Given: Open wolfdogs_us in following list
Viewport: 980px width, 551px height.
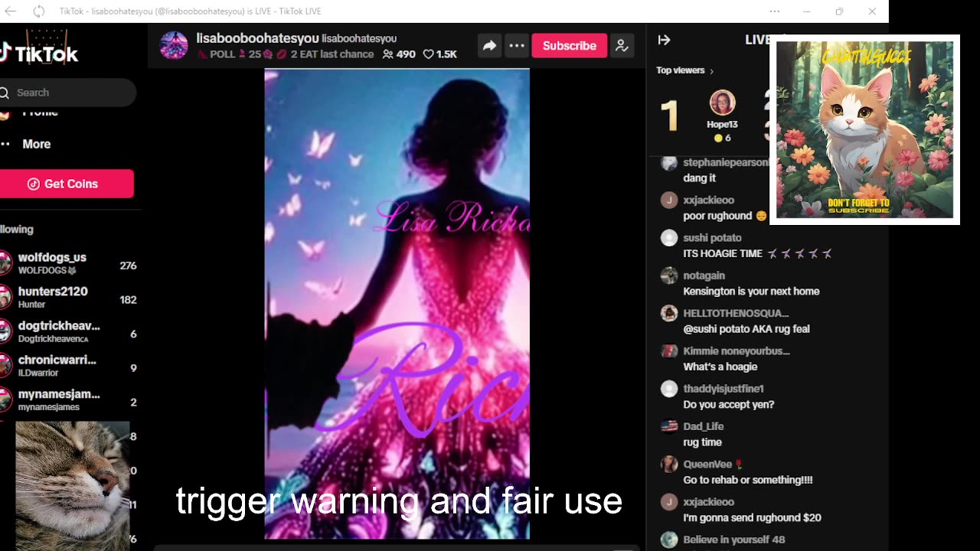Looking at the screenshot, I should coord(68,263).
